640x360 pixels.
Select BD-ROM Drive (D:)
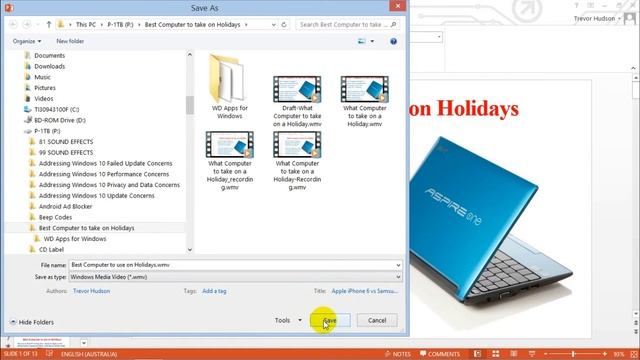pyautogui.click(x=60, y=120)
